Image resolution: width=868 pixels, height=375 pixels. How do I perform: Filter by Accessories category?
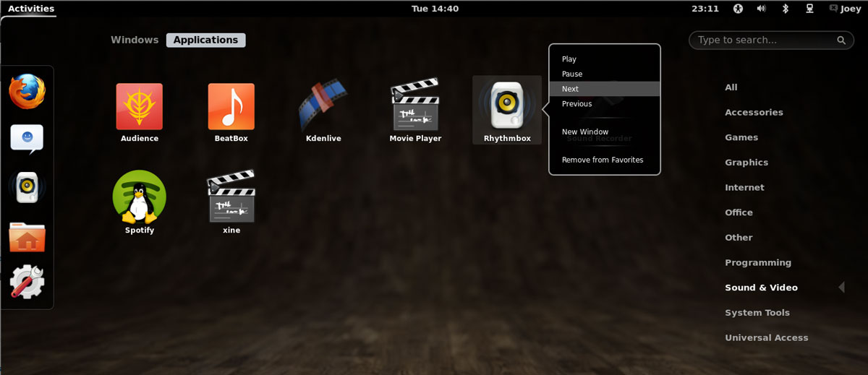pyautogui.click(x=754, y=112)
